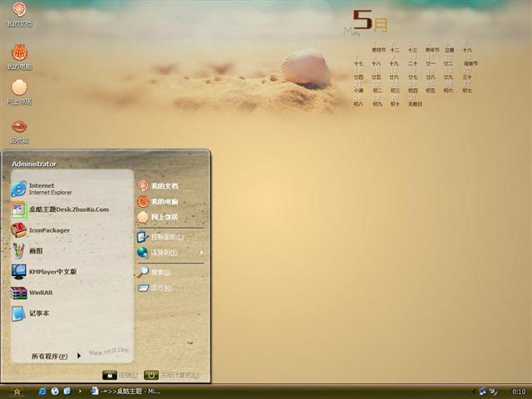The width and height of the screenshot is (532, 399).
Task: Select 搜索 in the Start menu
Action: point(160,272)
